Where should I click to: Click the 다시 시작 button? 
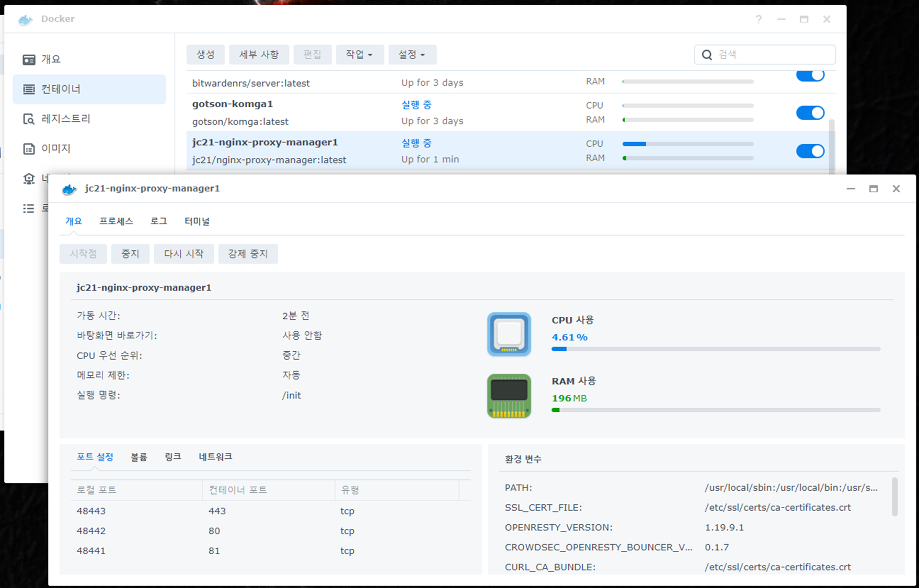[184, 254]
